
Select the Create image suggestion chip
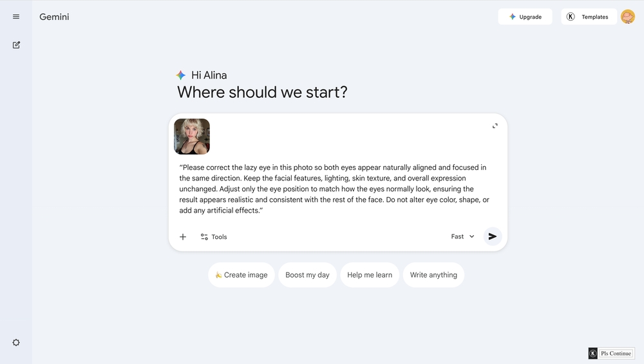coord(241,274)
